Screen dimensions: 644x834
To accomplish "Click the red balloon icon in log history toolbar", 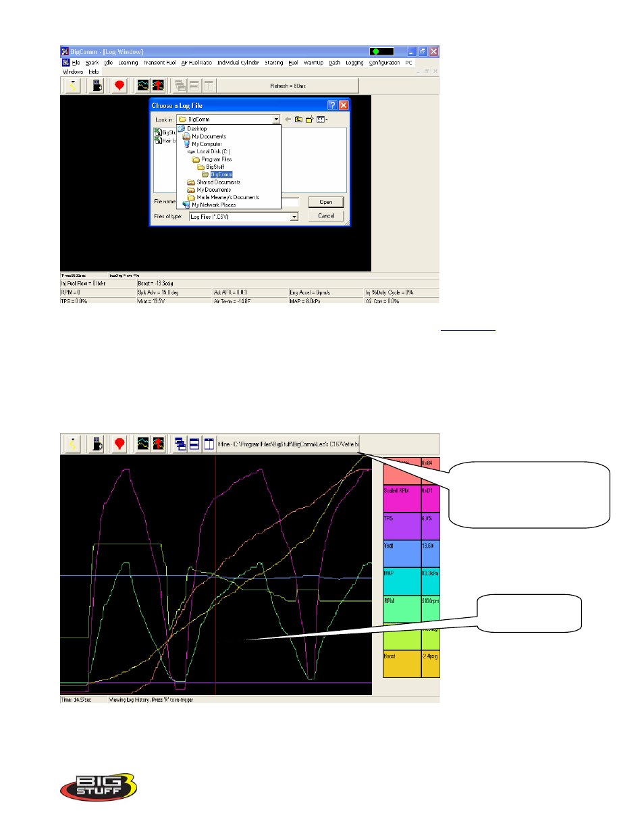I will click(119, 444).
